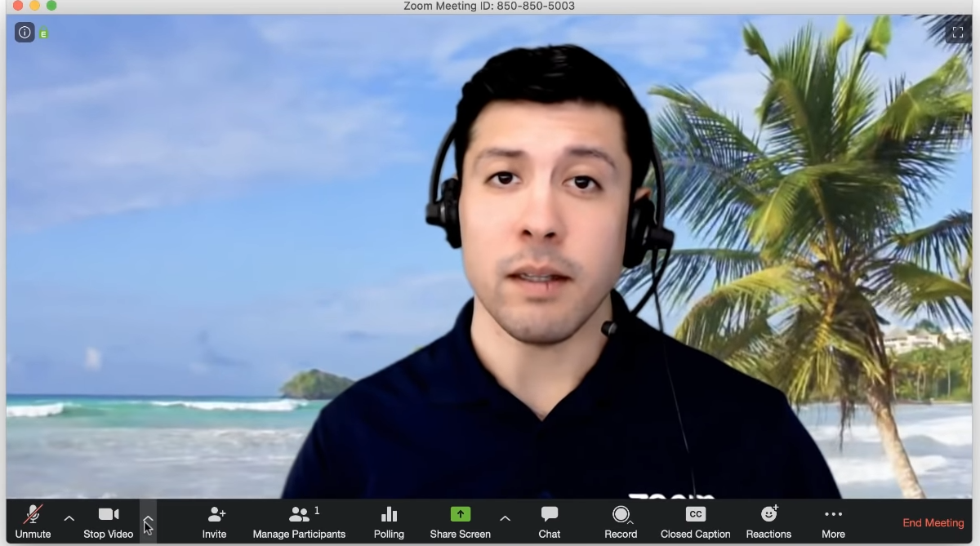Open the Invite dialog
980x546 pixels.
point(215,521)
